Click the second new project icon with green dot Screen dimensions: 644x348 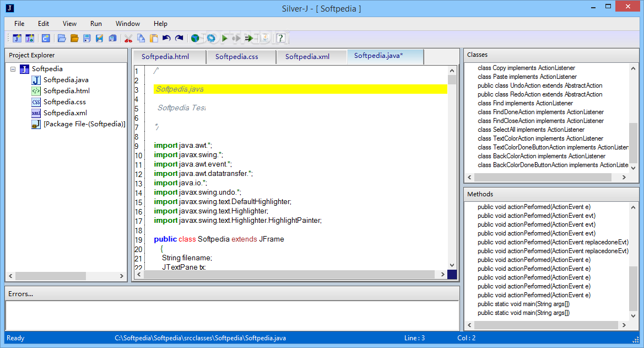[30, 38]
